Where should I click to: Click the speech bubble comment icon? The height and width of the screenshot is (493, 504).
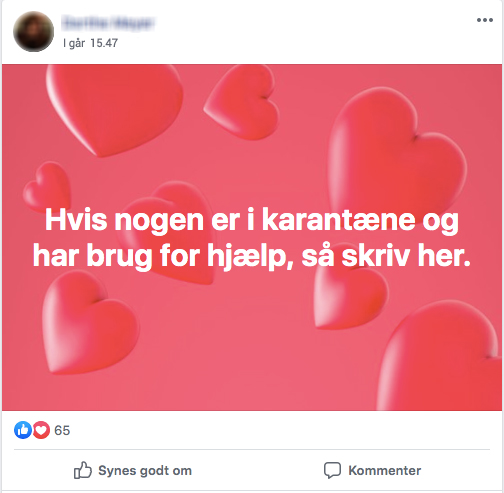[x=332, y=470]
